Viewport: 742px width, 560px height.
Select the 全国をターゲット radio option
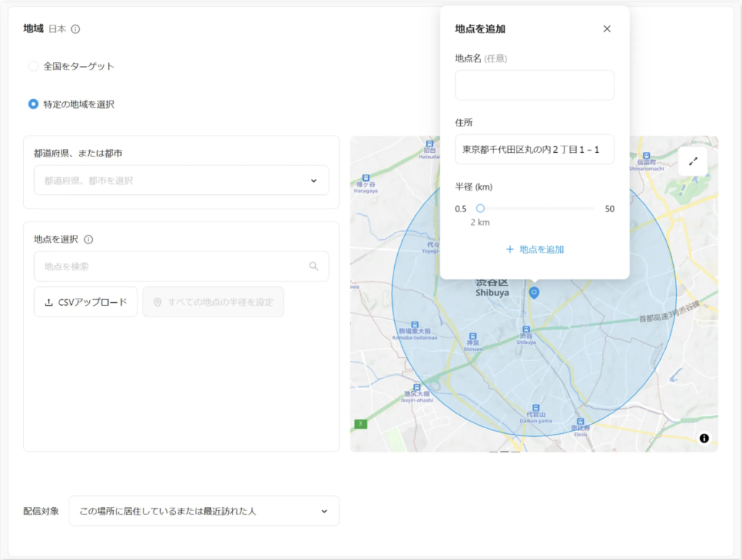click(33, 67)
